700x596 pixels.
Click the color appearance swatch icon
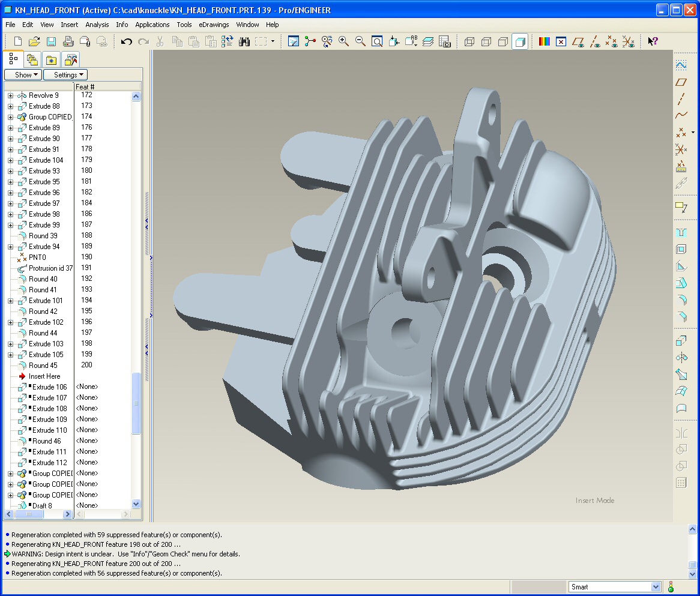click(544, 41)
